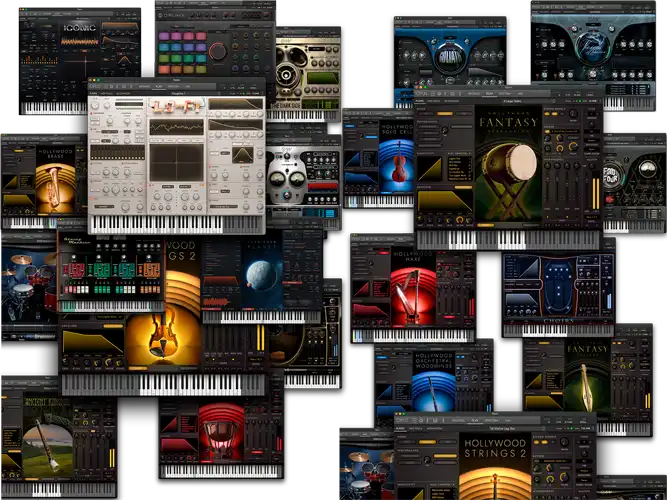
Task: Click the harp artwork in Hollywood Harp window
Action: pyautogui.click(x=412, y=294)
